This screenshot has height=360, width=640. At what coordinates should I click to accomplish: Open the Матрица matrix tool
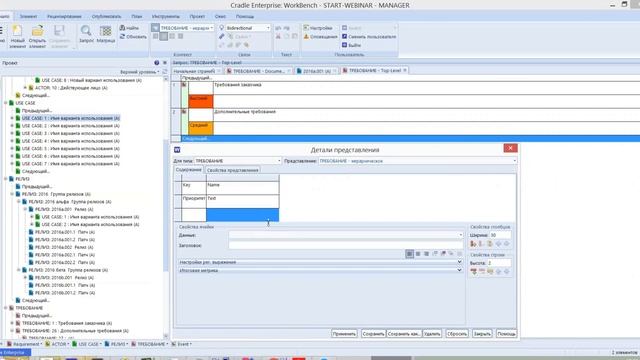pyautogui.click(x=106, y=34)
